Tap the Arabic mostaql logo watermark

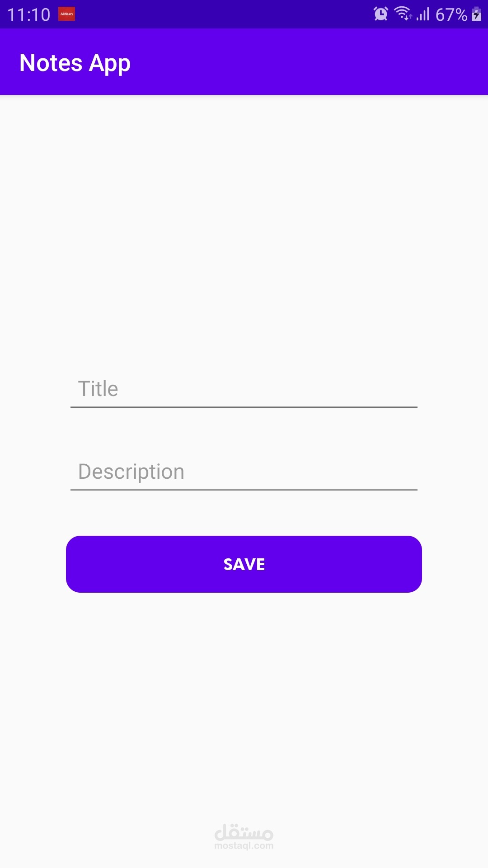[244, 831]
